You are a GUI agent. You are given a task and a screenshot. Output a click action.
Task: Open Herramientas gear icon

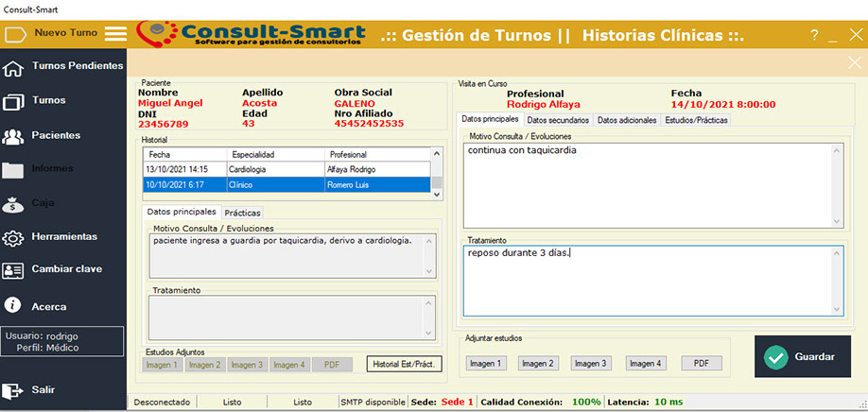click(13, 237)
